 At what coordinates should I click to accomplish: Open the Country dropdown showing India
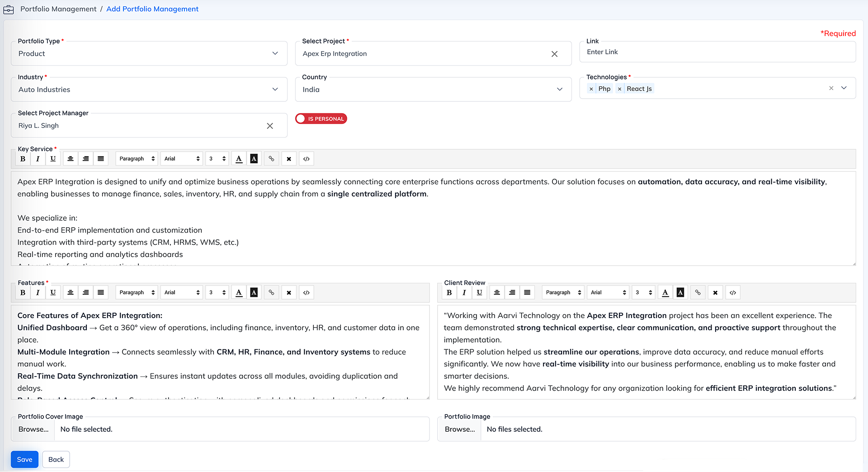click(433, 90)
